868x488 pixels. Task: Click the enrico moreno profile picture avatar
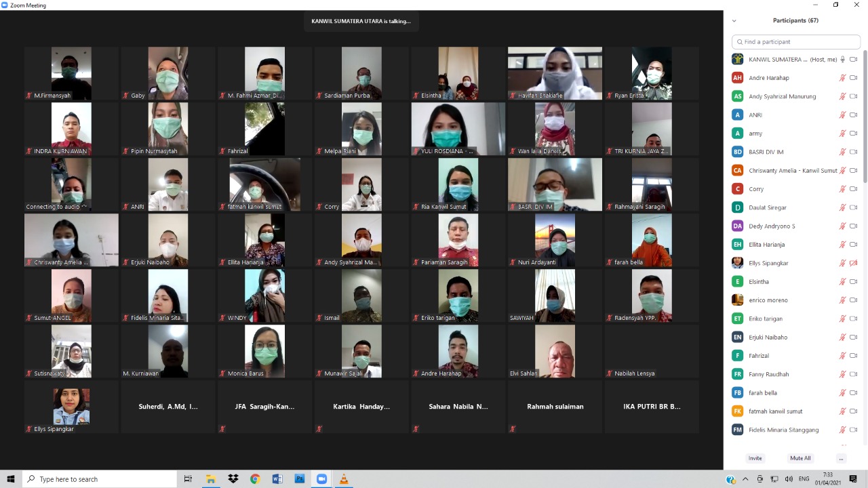(737, 300)
